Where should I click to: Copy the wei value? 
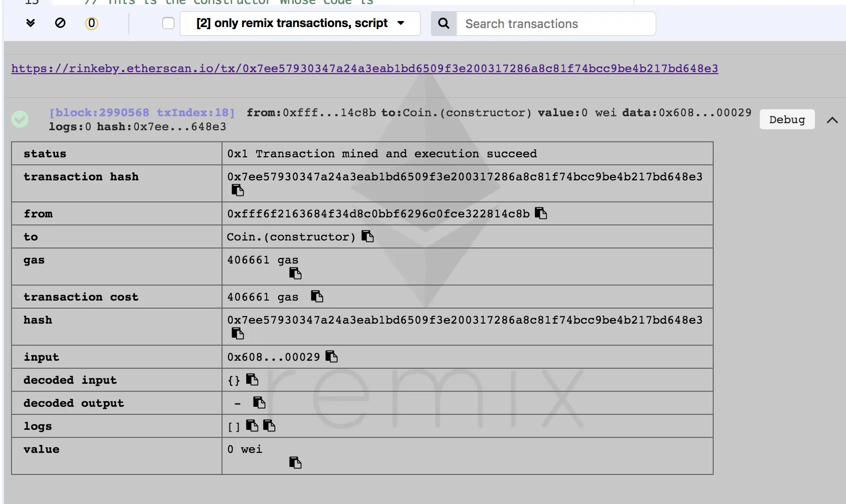[x=295, y=463]
